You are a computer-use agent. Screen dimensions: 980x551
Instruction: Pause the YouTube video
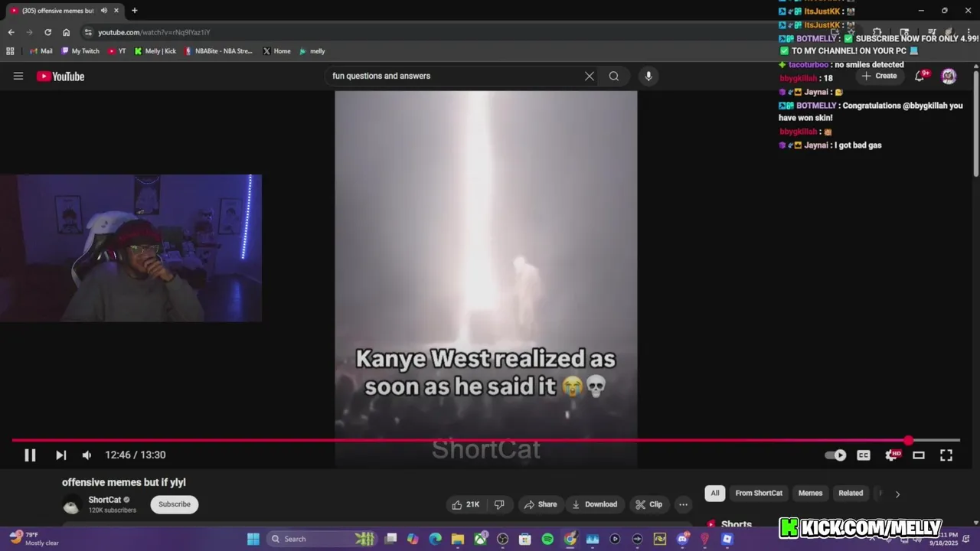[x=30, y=455]
